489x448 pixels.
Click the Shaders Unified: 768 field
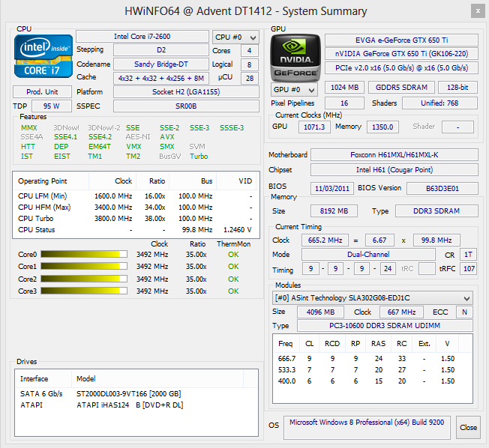click(x=439, y=103)
